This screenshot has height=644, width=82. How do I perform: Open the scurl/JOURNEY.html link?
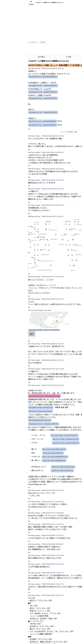54,460
